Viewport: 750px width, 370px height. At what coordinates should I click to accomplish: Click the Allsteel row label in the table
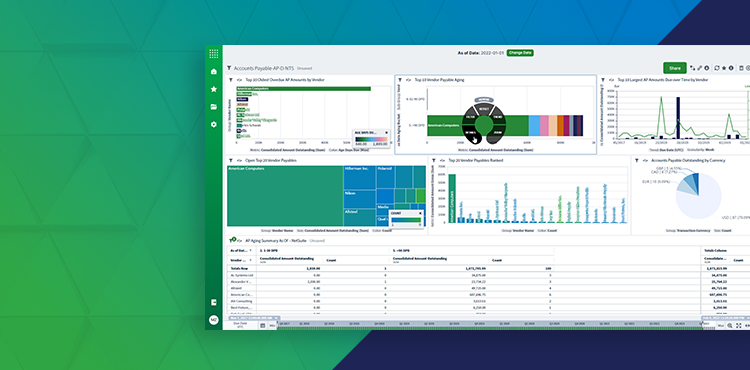click(236, 288)
